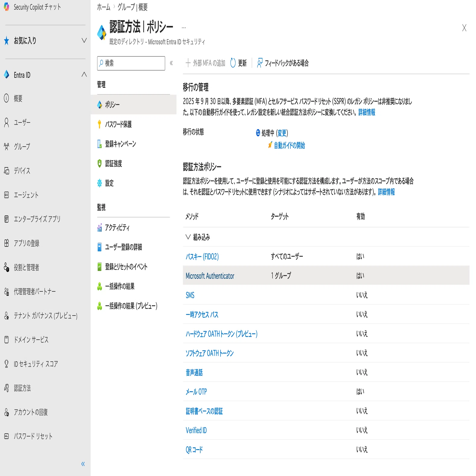Collapse the resource menu with double chevron
Viewport: 476px width, 476px height.
(171, 63)
